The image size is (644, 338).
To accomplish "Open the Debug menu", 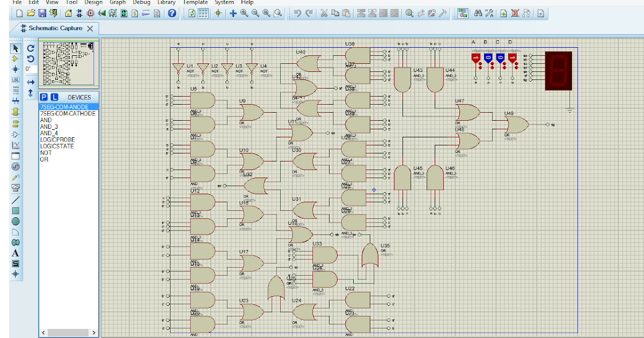I will click(x=142, y=2).
